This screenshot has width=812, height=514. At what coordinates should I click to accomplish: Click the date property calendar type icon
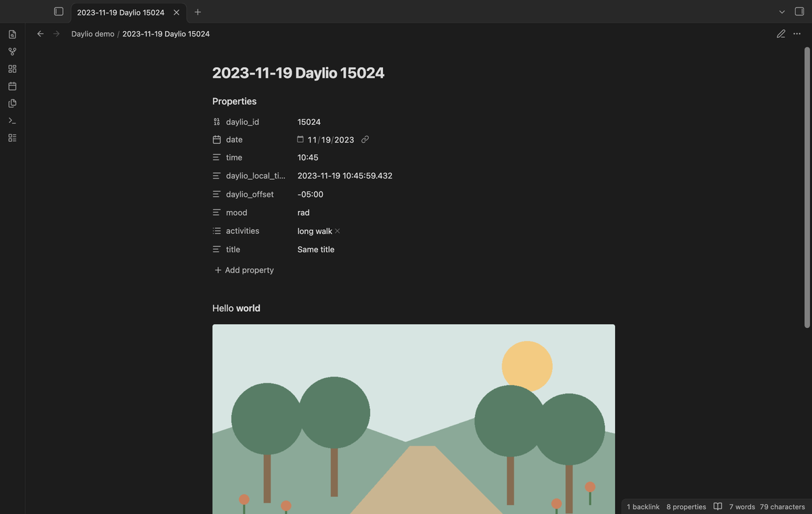(x=217, y=139)
